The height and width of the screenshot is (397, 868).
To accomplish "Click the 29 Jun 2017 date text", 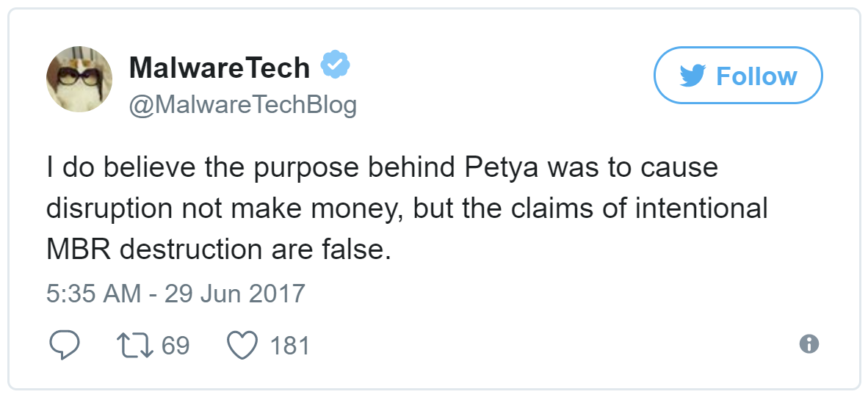I will (x=234, y=294).
